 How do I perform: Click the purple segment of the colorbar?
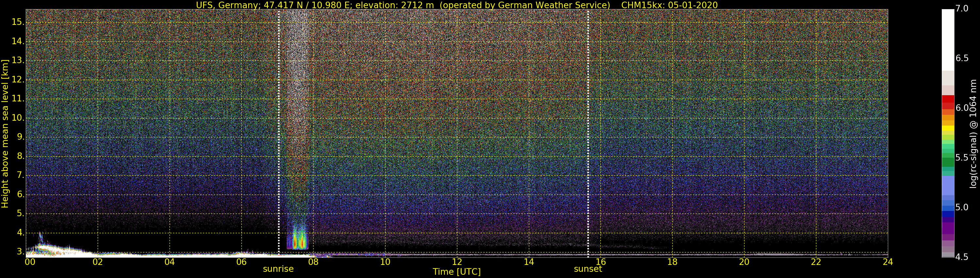tap(948, 228)
